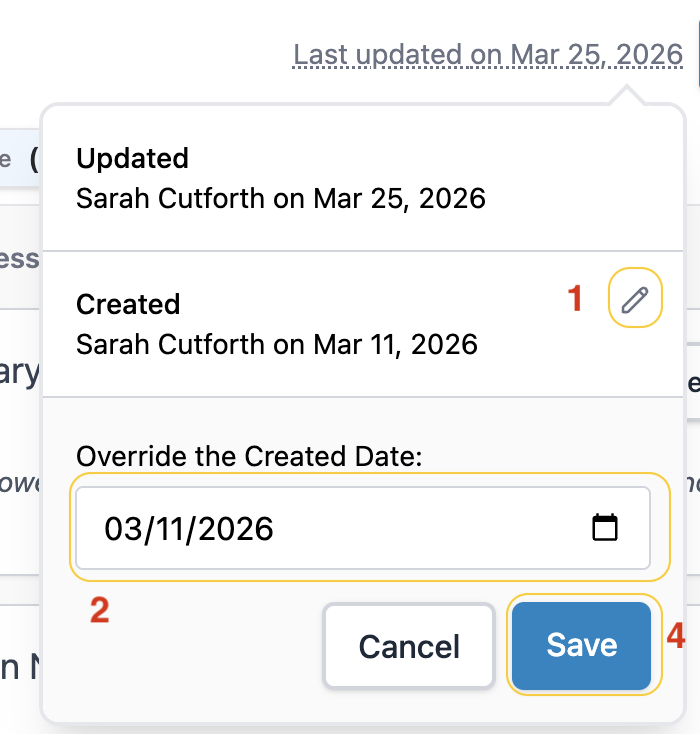Click 'Sarah Cutforth on Mar 25, 2026' text
This screenshot has height=734, width=700.
coord(281,198)
